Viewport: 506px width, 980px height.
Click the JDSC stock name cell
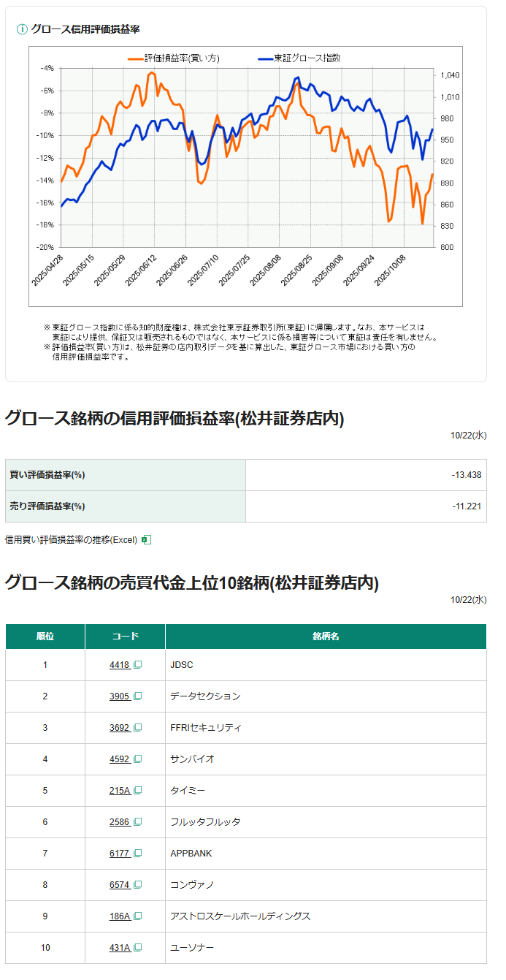pyautogui.click(x=182, y=665)
